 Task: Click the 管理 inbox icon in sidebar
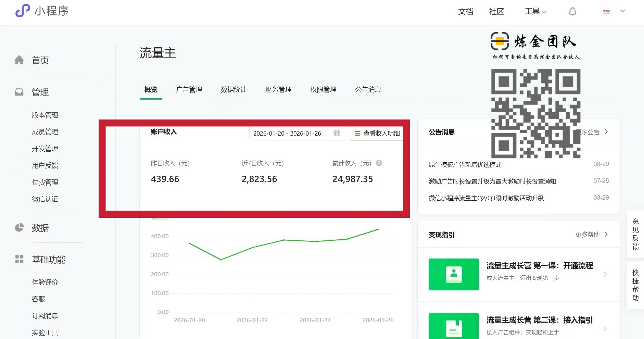[20, 92]
